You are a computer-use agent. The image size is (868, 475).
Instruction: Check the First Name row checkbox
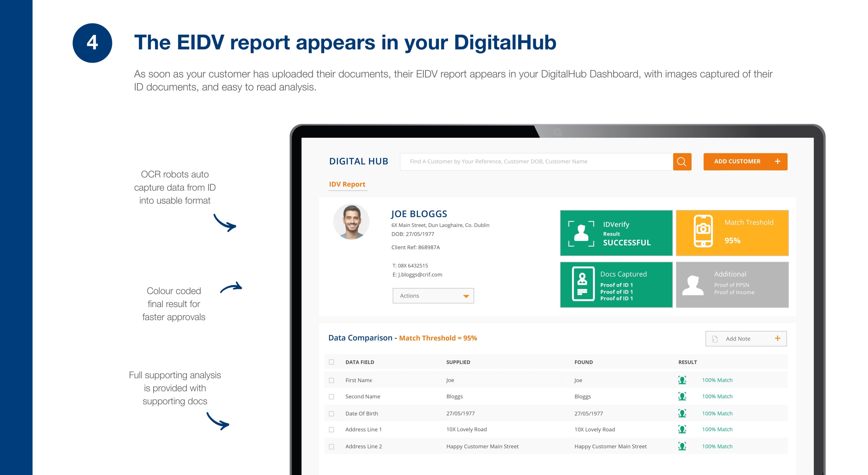pos(332,380)
